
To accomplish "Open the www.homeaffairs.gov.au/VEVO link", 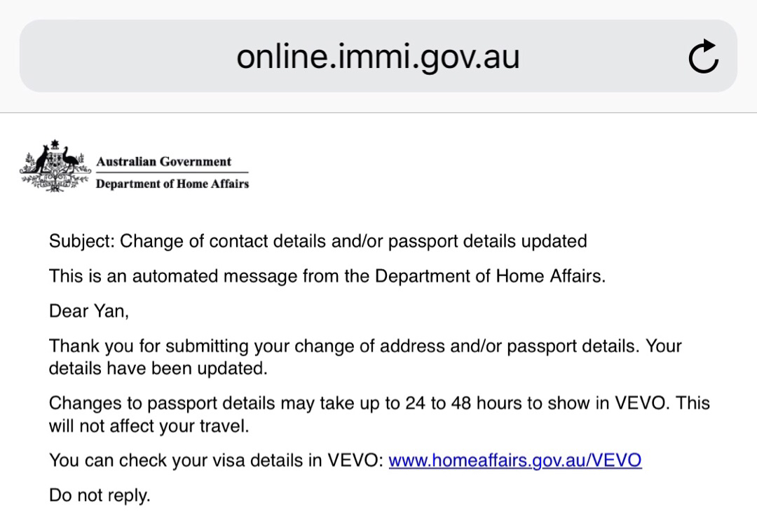I will coord(514,461).
